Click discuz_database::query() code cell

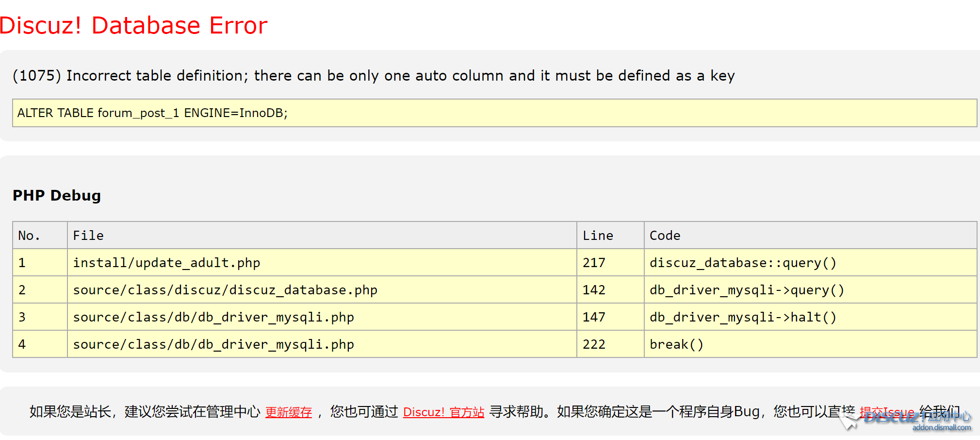[x=742, y=262]
